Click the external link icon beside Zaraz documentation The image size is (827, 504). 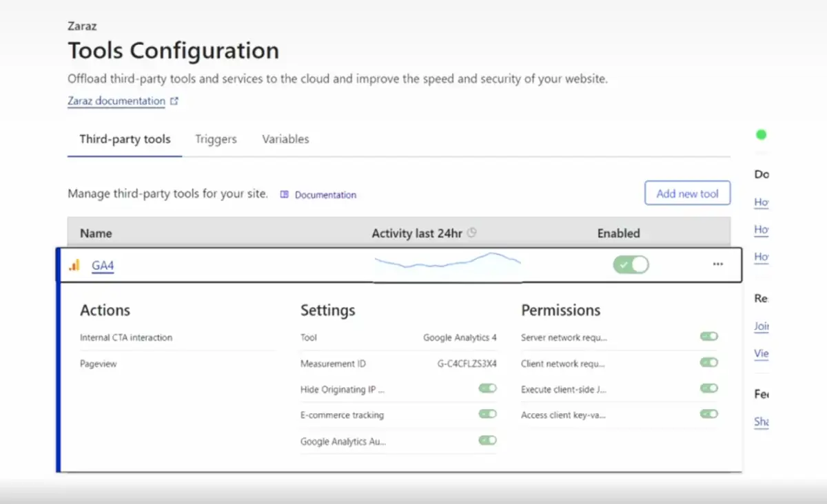(x=174, y=101)
